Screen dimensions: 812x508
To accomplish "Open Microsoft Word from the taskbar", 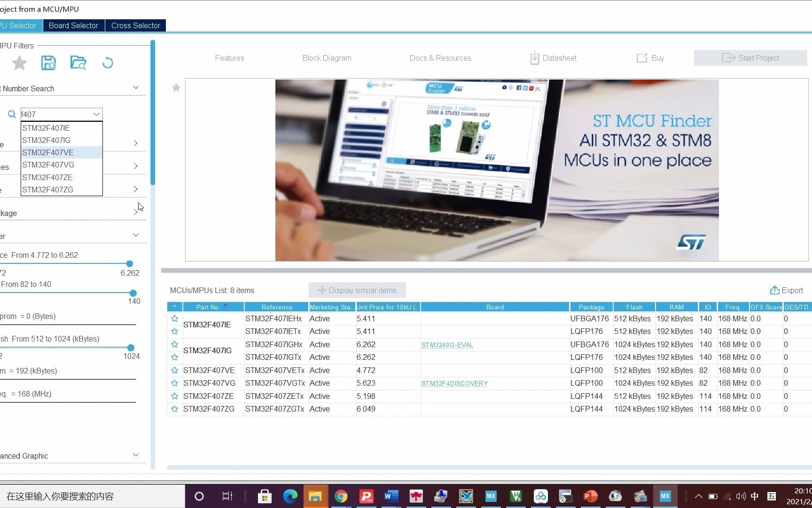I will (x=390, y=496).
